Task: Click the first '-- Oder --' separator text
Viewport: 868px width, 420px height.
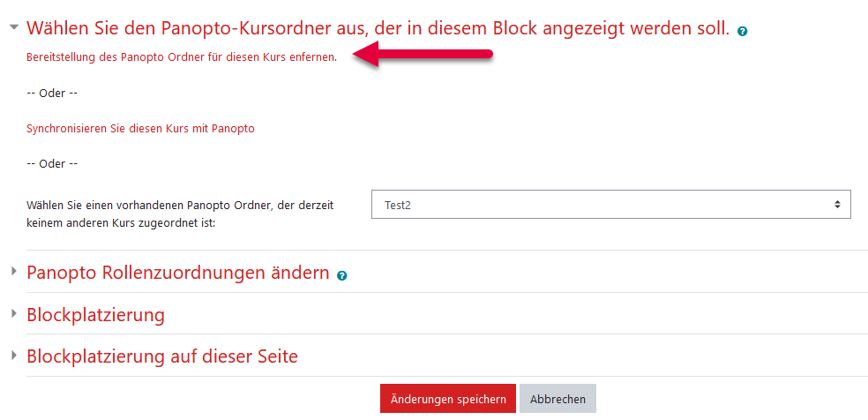Action: point(52,93)
